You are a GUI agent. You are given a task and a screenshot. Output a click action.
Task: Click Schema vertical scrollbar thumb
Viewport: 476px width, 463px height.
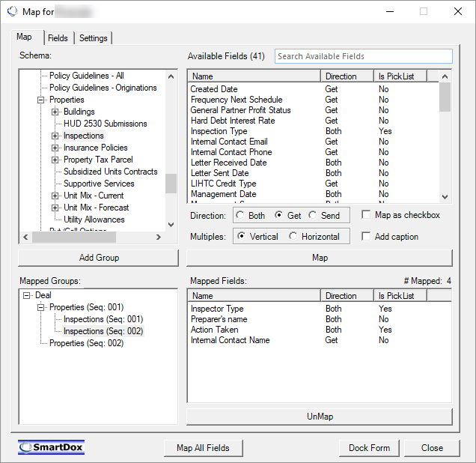pyautogui.click(x=171, y=184)
